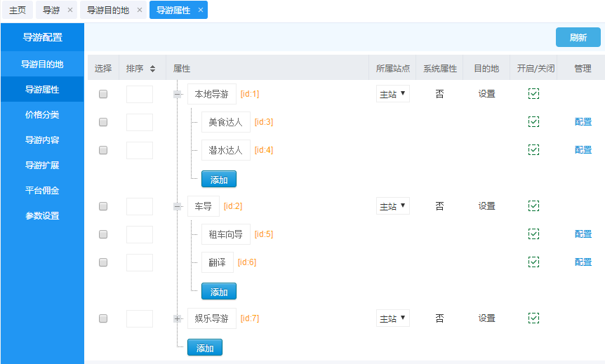Click the sort order field for 车导
Viewport: 605px width, 364px height.
[140, 206]
